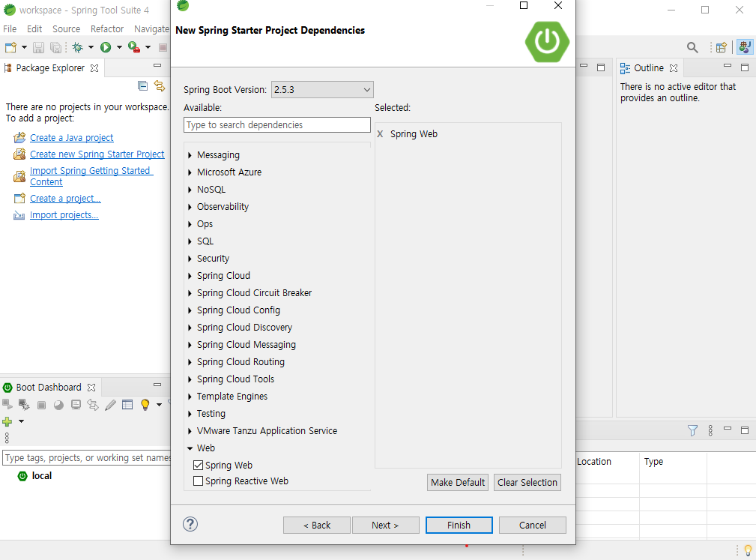Click the Open Perspective toolbar icon
This screenshot has height=560, width=756.
[722, 47]
